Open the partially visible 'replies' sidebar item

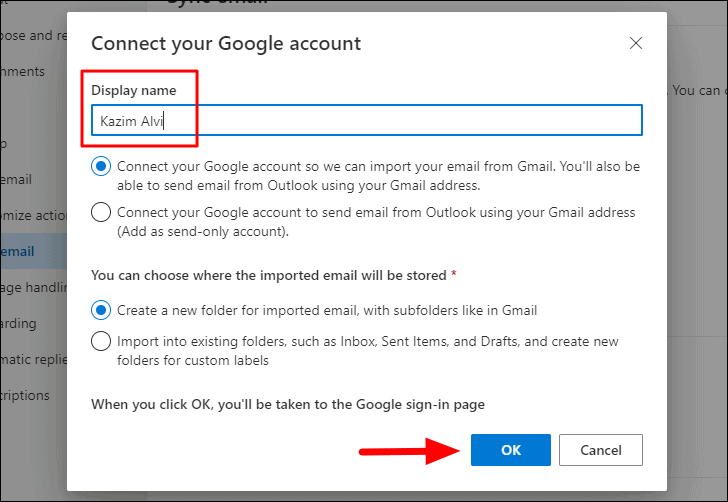point(33,359)
